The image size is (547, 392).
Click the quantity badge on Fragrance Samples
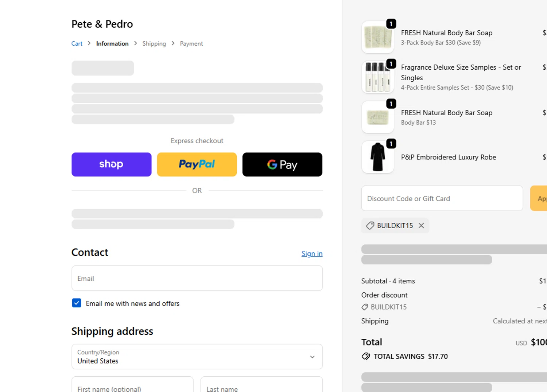tap(391, 64)
